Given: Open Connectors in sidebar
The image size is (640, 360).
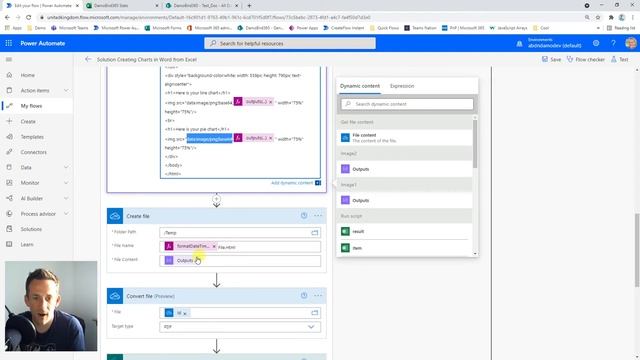Looking at the screenshot, I should 33,152.
